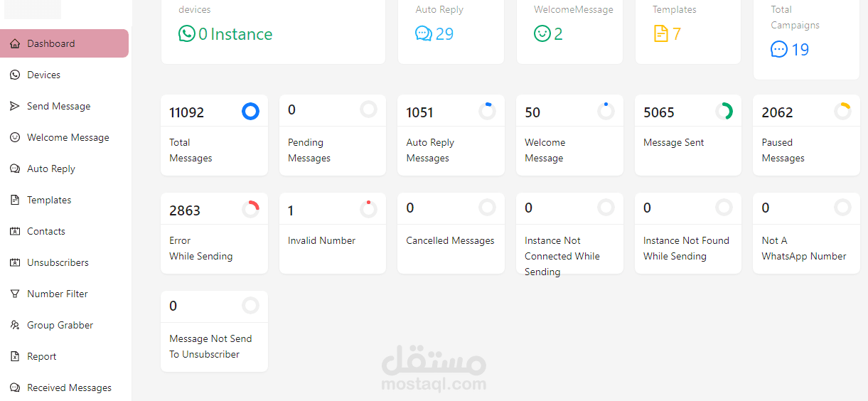
Task: Click the green smiley icon beside 2
Action: coord(542,33)
